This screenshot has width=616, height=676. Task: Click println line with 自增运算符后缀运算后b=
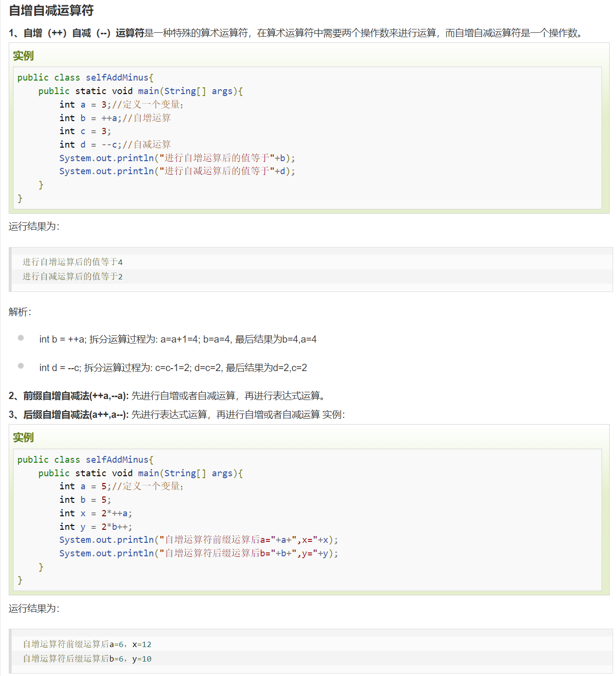[x=199, y=553]
